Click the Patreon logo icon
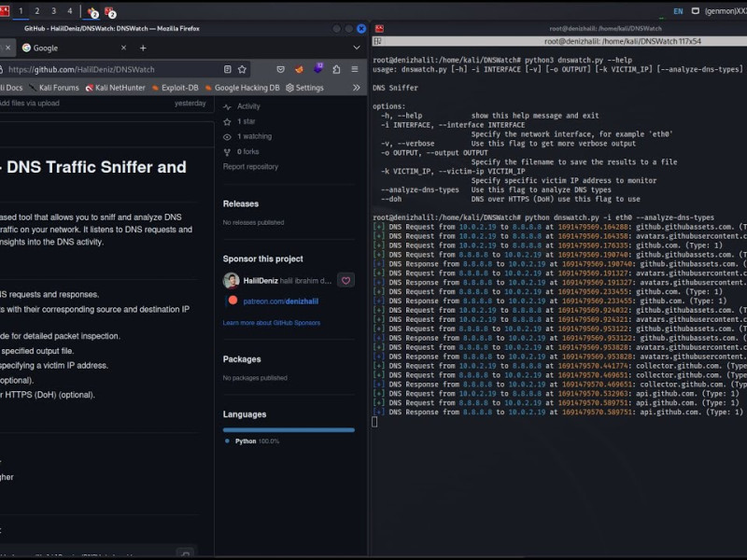This screenshot has width=747, height=560. 233,301
